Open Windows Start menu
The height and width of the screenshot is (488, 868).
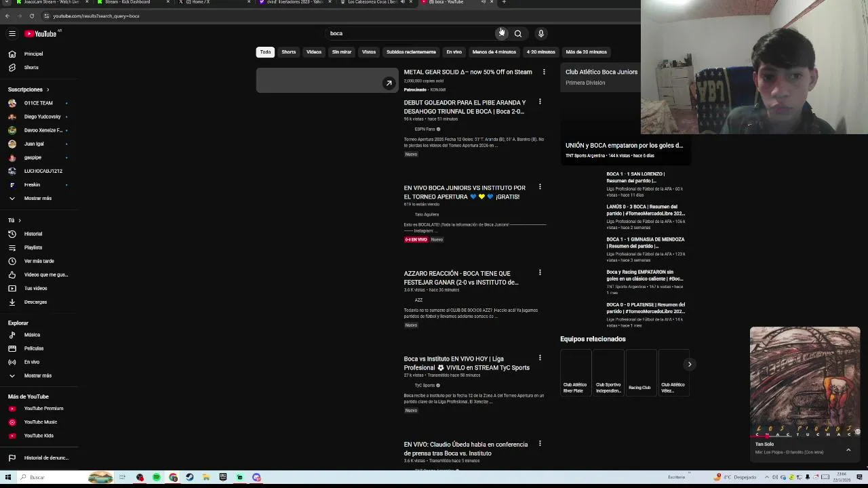(x=8, y=477)
